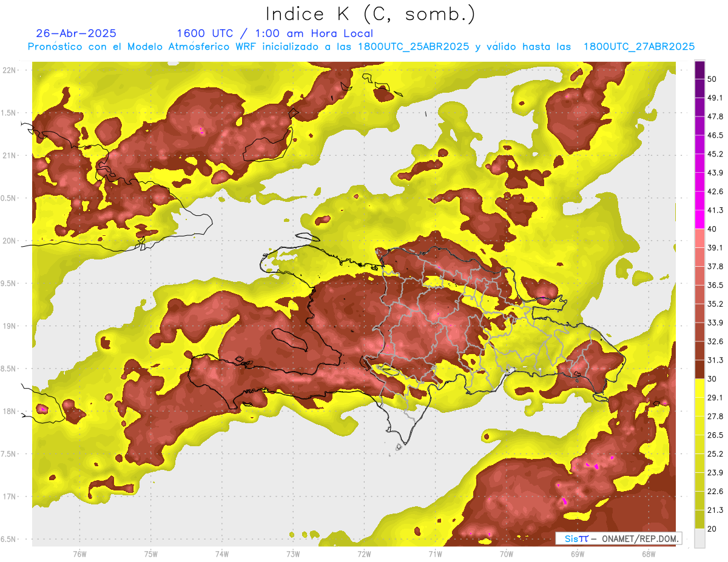
Task: Click the bright yellow swatch just below 30
Action: click(699, 388)
